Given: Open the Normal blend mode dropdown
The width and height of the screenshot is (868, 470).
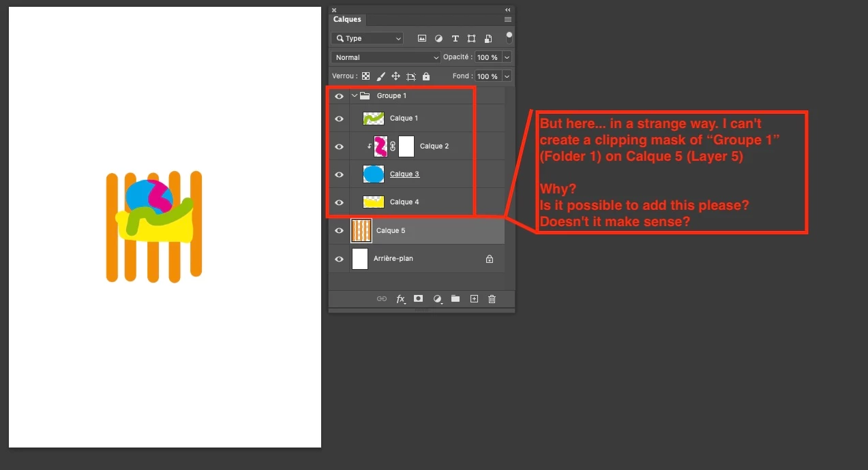Looking at the screenshot, I should coord(387,57).
